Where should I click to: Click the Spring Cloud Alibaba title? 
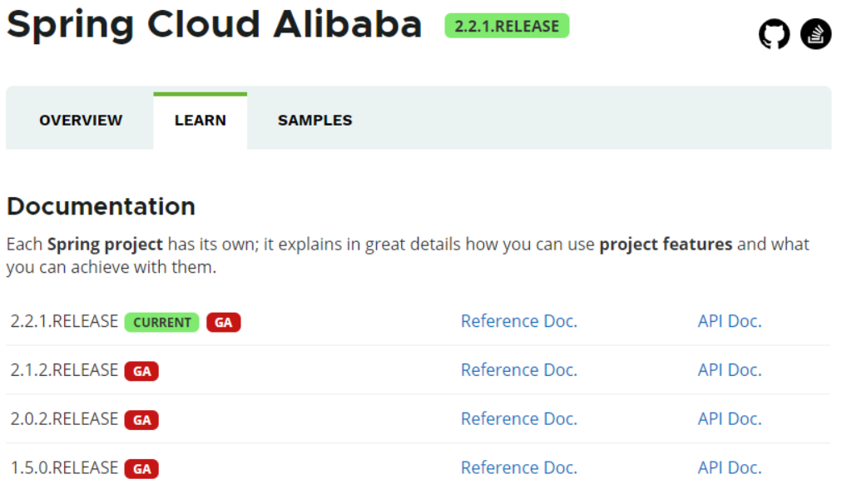[215, 25]
